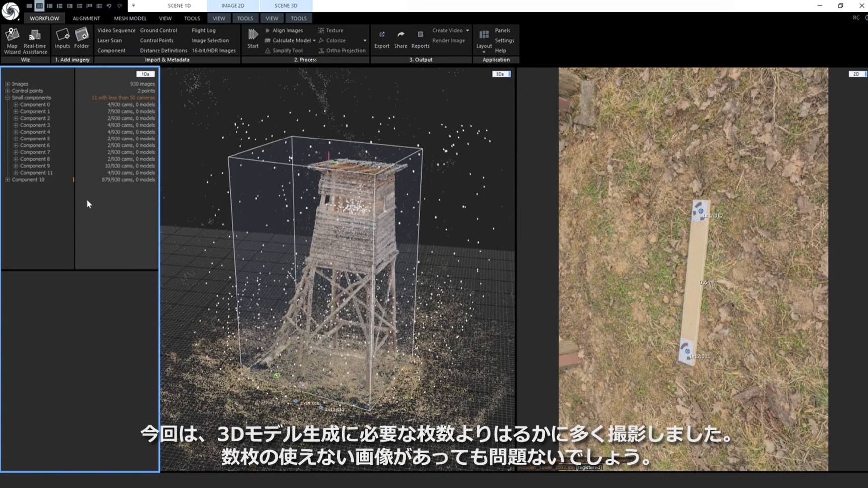Switch to the WORKFLOW ribbon tab
Image resolution: width=868 pixels, height=488 pixels.
[x=44, y=18]
